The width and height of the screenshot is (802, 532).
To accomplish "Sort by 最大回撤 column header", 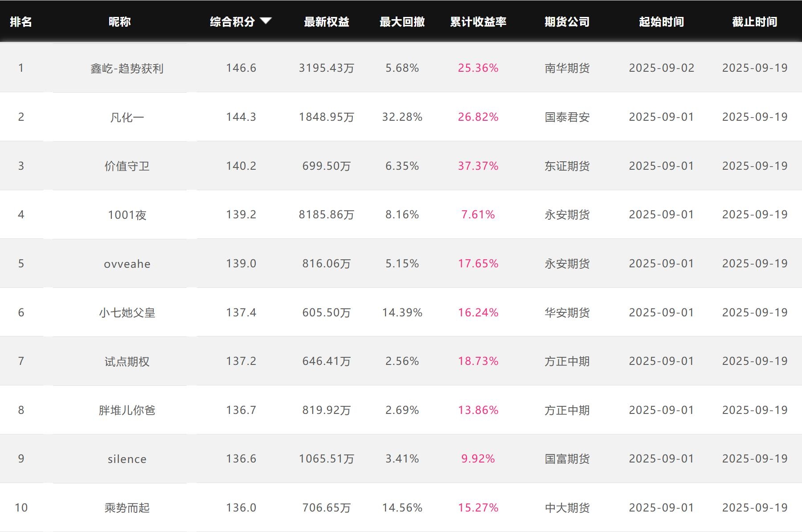I will (402, 22).
